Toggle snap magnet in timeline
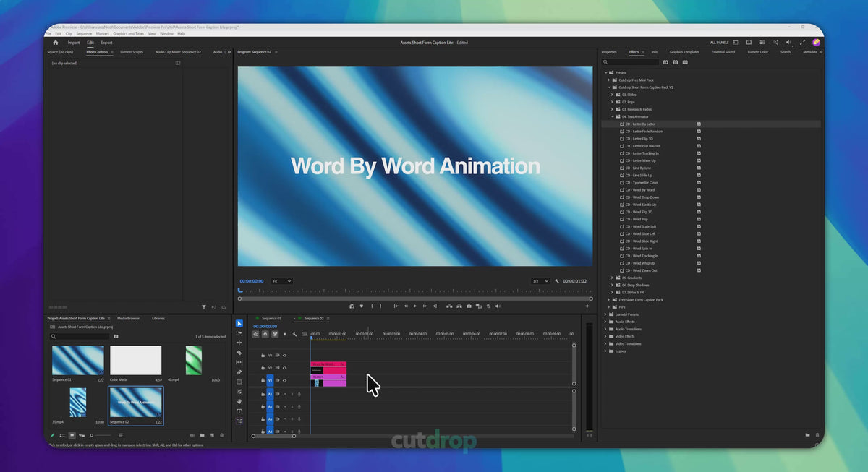This screenshot has height=472, width=868. (265, 334)
